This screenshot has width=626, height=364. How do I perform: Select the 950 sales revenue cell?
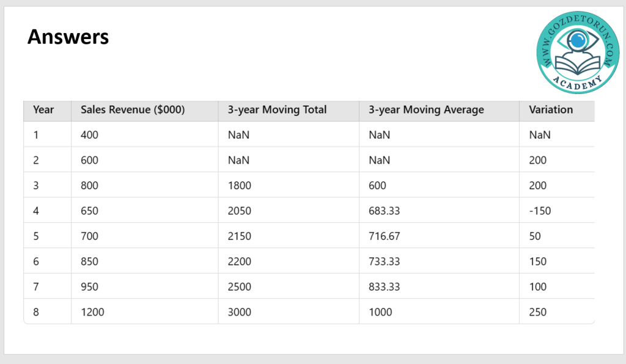click(89, 287)
